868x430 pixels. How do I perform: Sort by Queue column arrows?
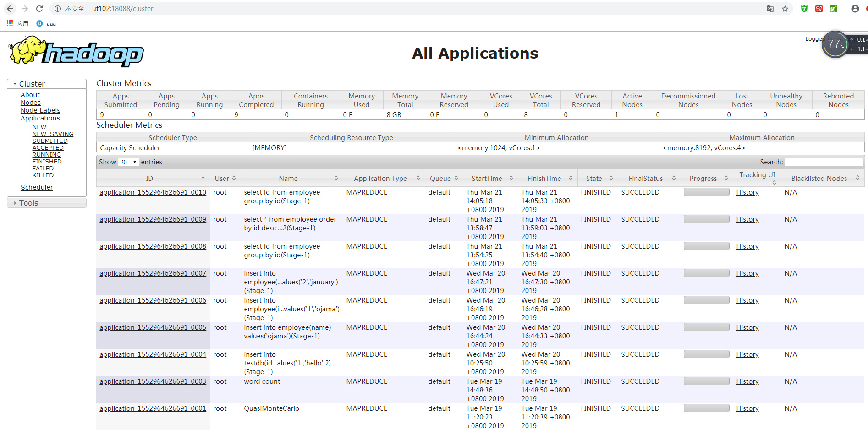point(456,178)
